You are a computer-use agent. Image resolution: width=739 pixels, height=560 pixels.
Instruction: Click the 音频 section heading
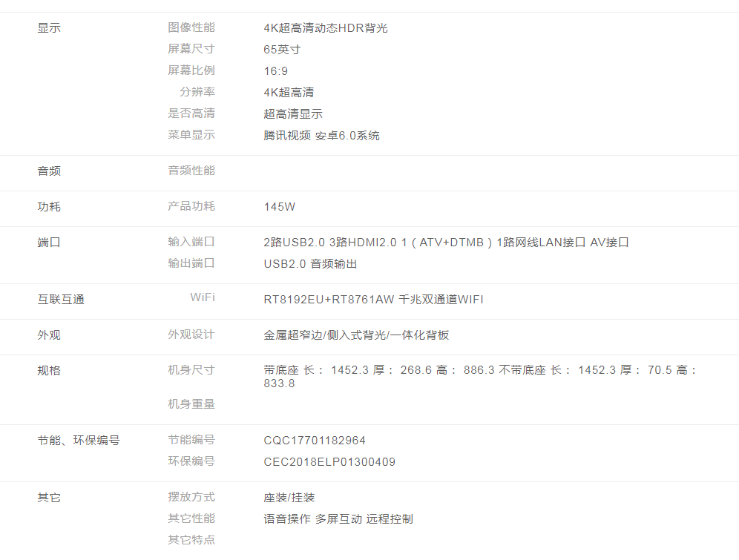[49, 171]
